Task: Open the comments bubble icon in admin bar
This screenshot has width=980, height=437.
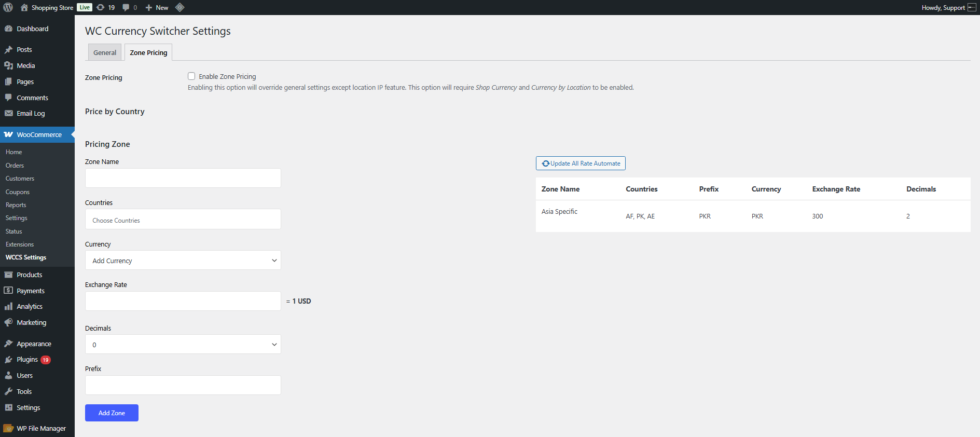Action: pyautogui.click(x=126, y=8)
